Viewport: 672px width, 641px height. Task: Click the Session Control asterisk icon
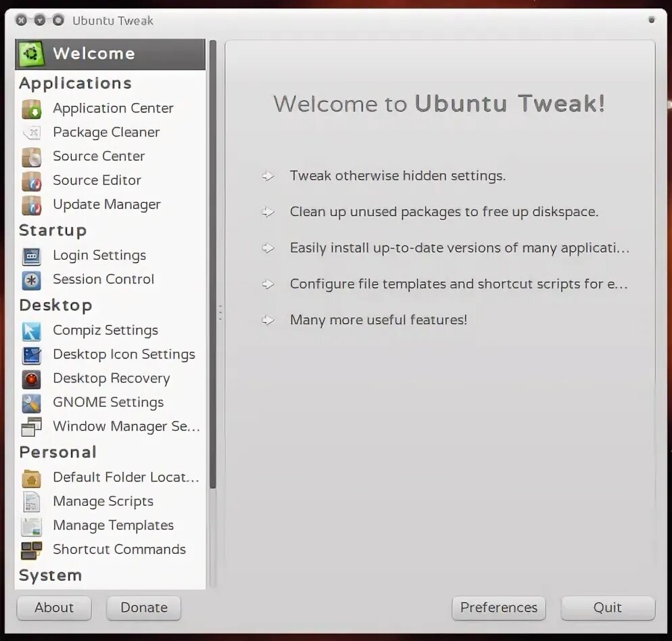pos(31,280)
